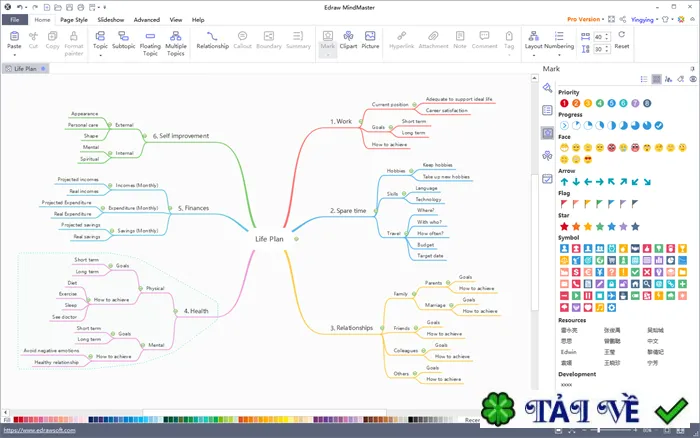Open the Topic dropdown arrow

tap(100, 55)
